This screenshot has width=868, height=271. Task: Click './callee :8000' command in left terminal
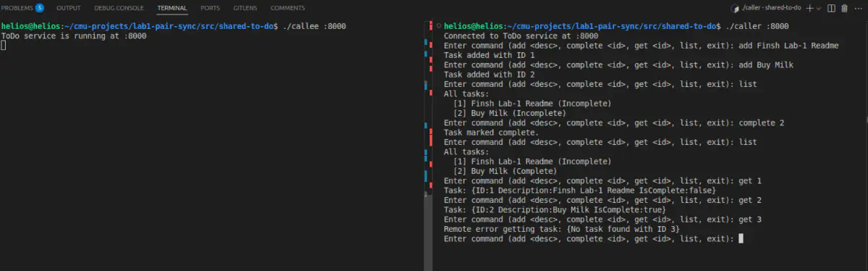[x=312, y=26]
